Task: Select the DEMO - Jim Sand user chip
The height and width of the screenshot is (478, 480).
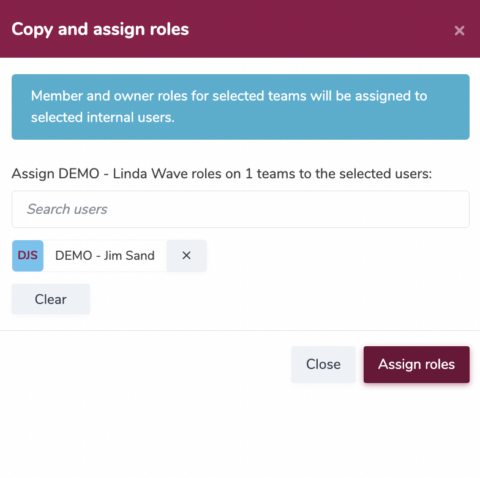Action: point(105,256)
